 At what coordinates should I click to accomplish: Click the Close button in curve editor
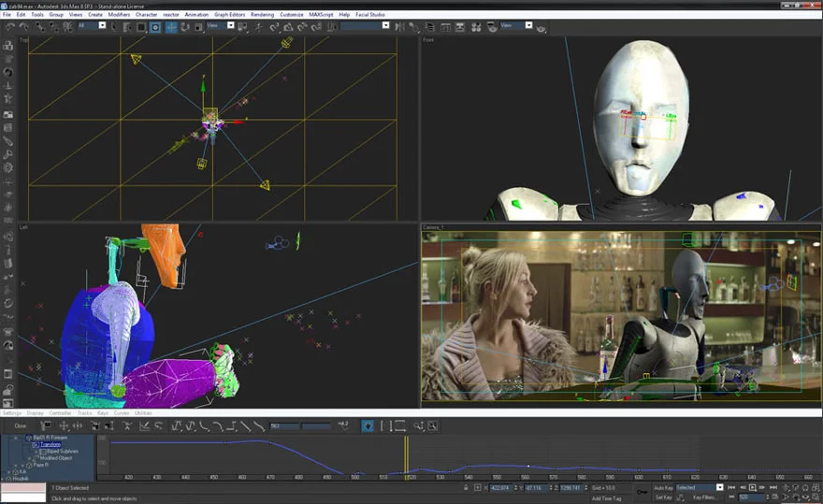point(20,425)
